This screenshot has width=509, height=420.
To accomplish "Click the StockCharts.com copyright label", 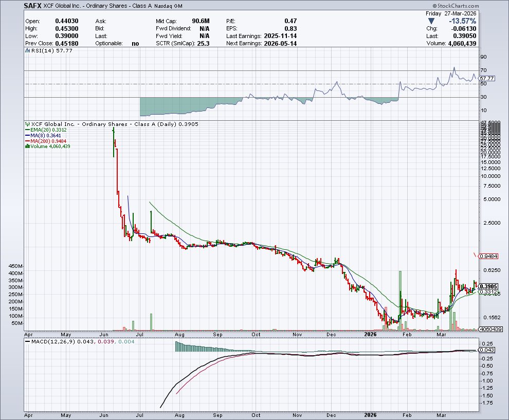I will click(456, 6).
